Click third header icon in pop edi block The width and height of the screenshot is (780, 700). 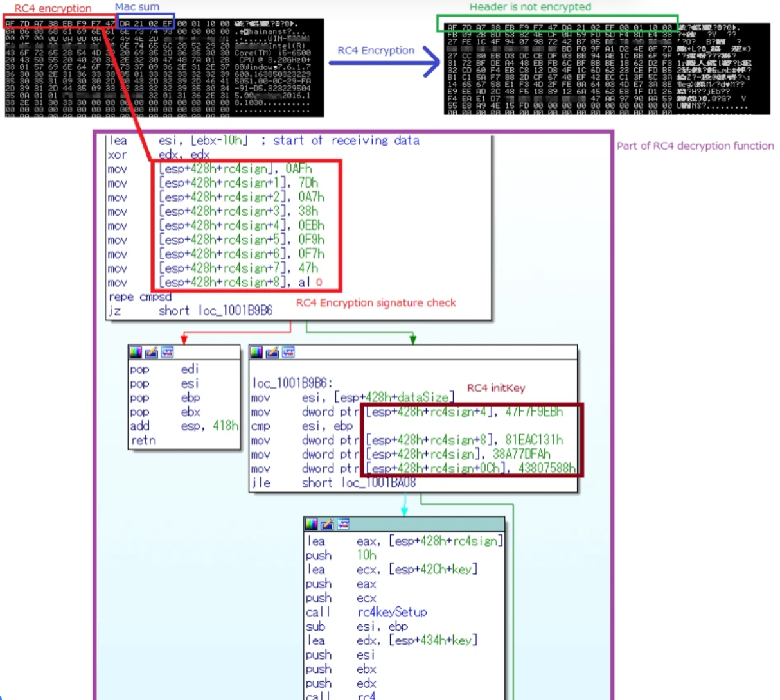167,352
